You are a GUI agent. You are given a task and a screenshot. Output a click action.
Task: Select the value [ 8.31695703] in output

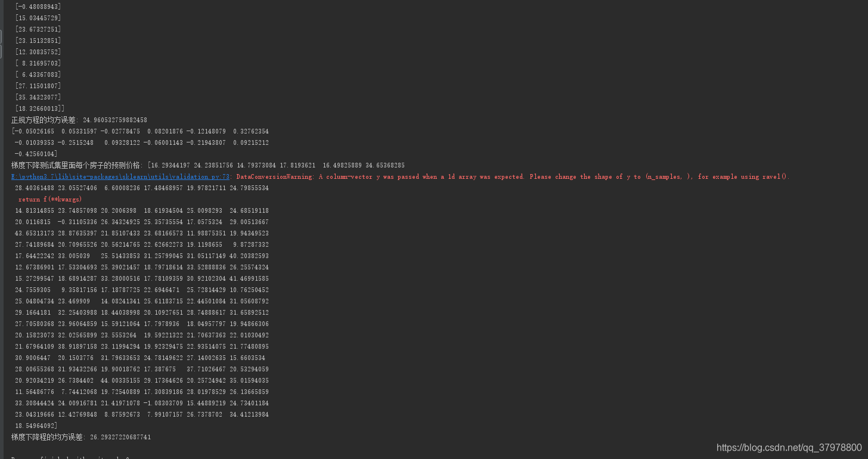[38, 63]
